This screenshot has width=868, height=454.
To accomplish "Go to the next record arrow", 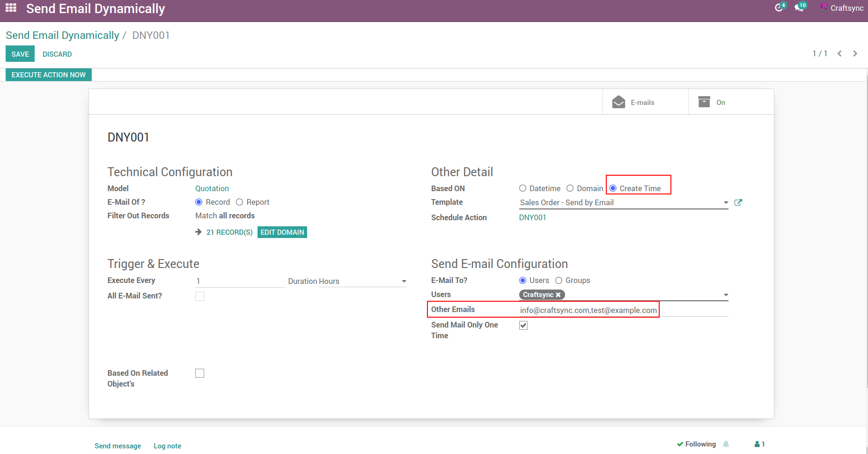I will click(855, 53).
